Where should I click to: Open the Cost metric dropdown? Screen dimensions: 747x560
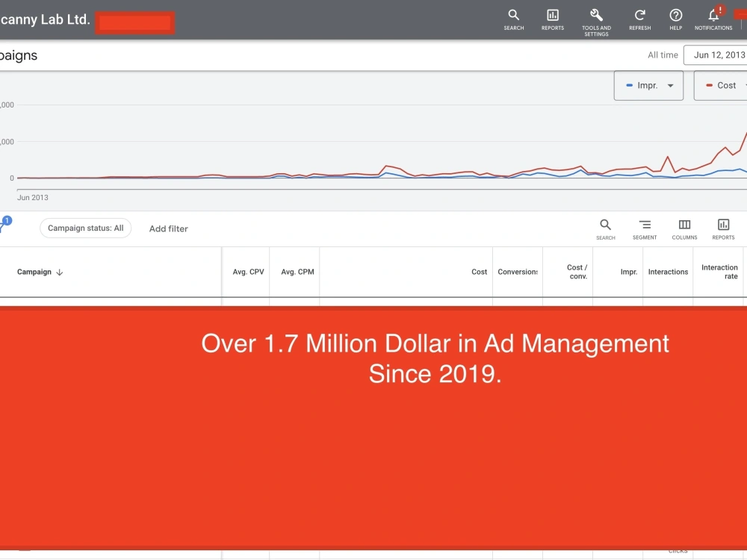(720, 86)
